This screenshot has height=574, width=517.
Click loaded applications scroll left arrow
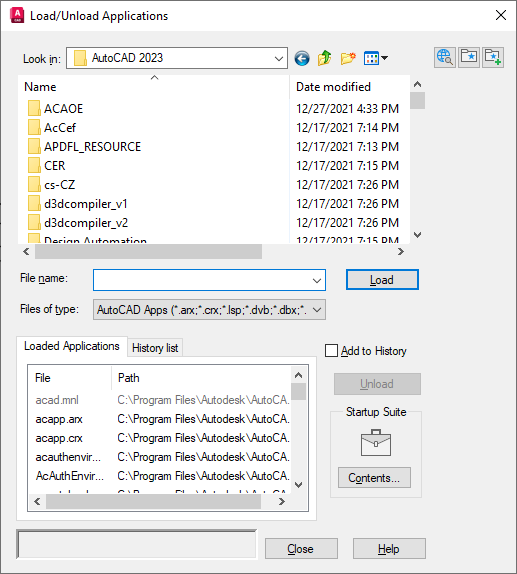[37, 502]
